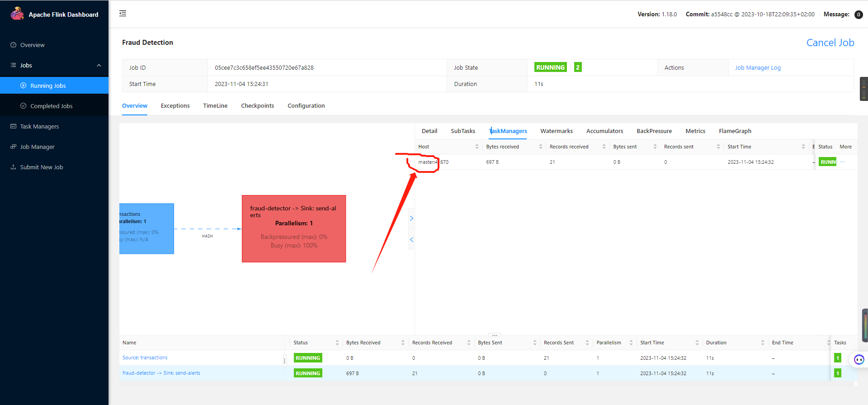The height and width of the screenshot is (405, 868).
Task: Sort TaskManagers table by Records received
Action: click(x=604, y=147)
